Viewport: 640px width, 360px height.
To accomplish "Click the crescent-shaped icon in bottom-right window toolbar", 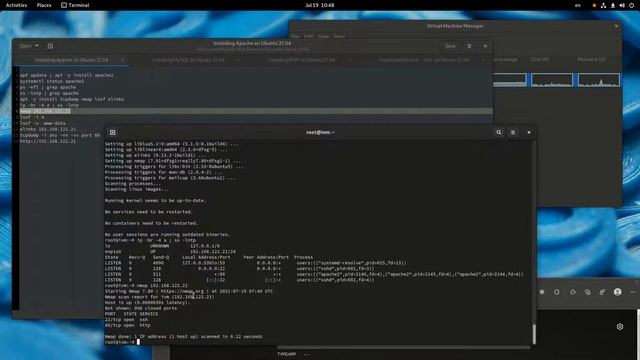I will 557,292.
